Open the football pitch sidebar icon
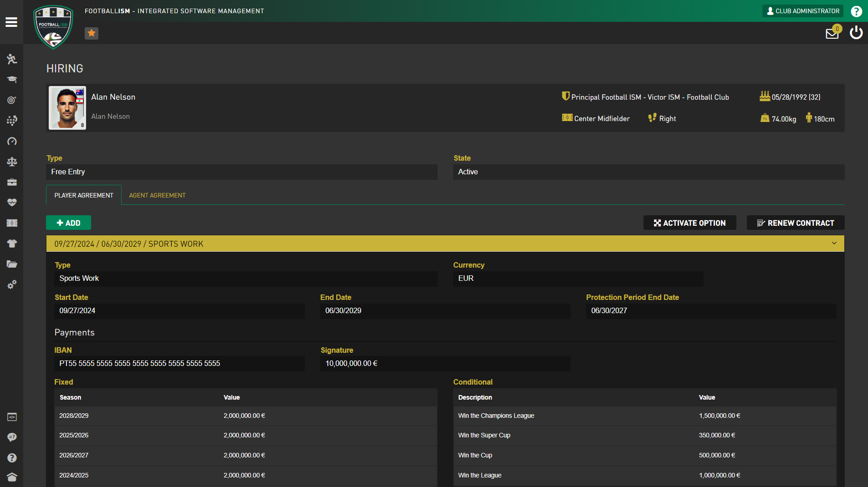868x487 pixels. click(x=12, y=223)
